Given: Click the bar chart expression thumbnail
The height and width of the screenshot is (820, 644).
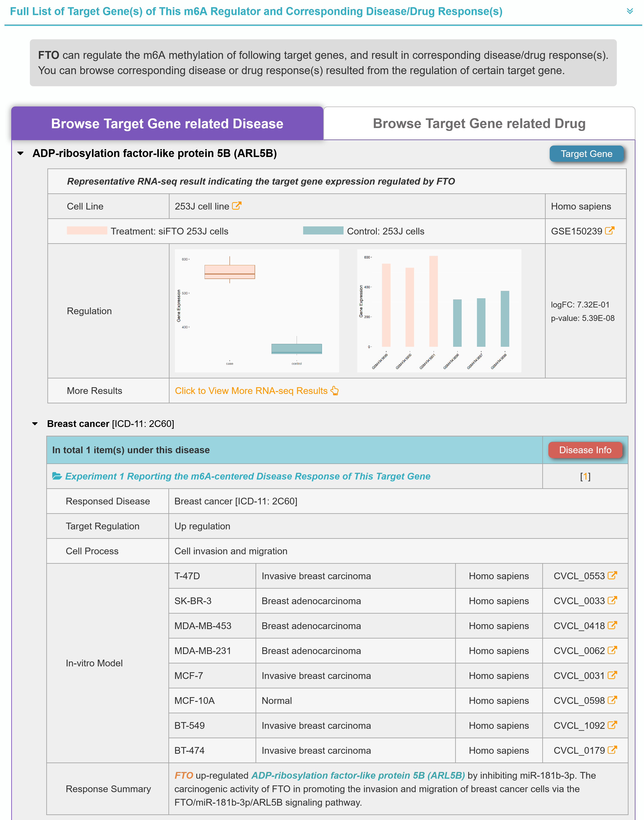Looking at the screenshot, I should (439, 310).
